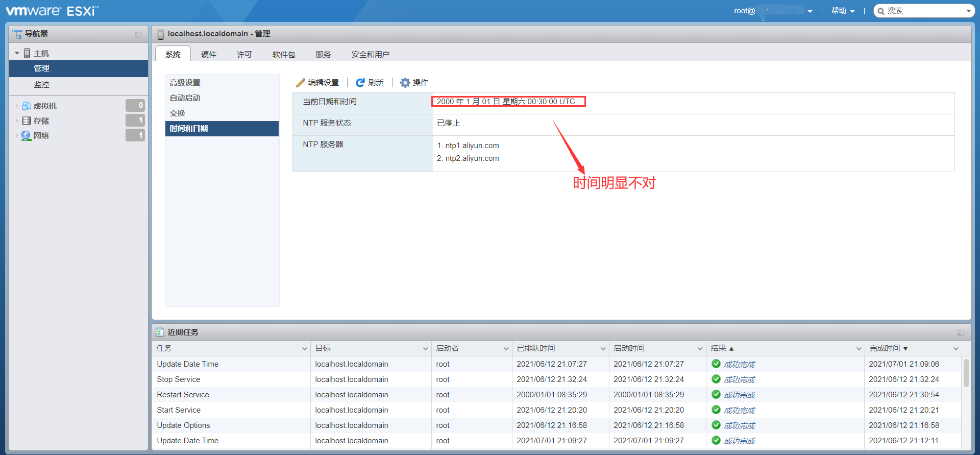This screenshot has width=980, height=455.
Task: Click the pencil Edit settings icon
Action: 301,83
